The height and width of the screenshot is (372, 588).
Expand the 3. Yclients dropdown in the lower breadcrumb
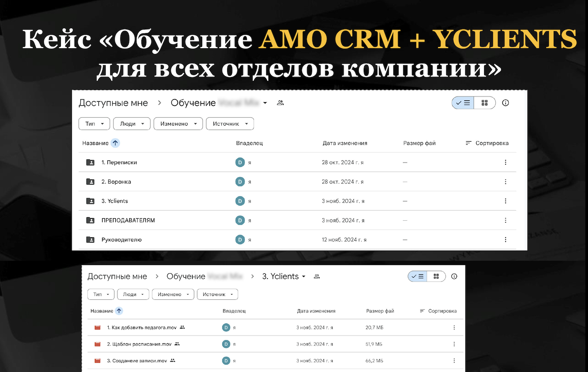pos(304,276)
